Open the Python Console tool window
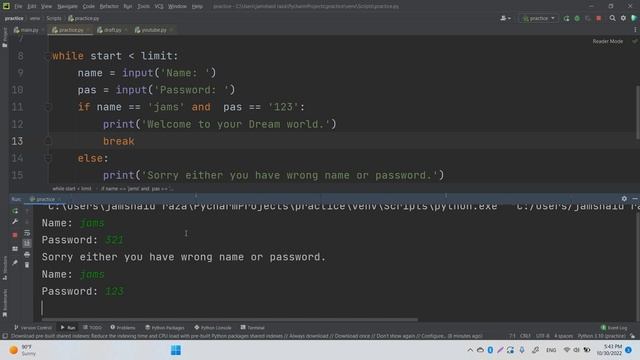Image resolution: width=640 pixels, height=360 pixels. [x=213, y=328]
